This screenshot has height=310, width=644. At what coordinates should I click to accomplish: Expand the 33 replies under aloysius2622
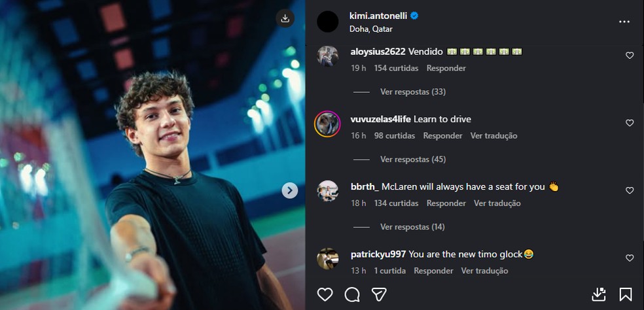pos(412,92)
